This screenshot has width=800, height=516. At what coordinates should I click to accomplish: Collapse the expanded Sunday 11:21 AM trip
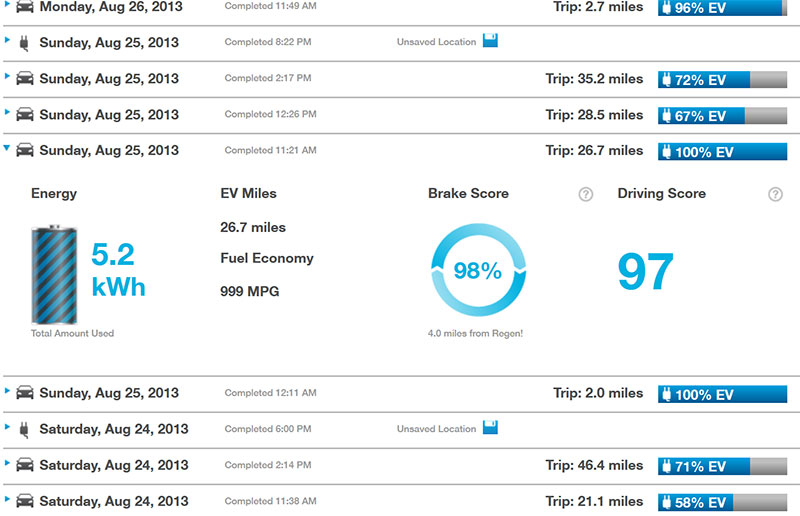(x=8, y=148)
